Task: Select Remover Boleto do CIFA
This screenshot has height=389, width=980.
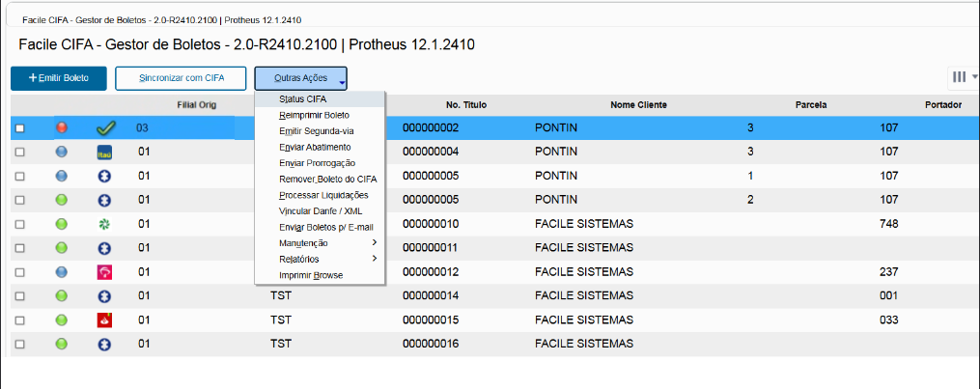Action: pyautogui.click(x=320, y=180)
